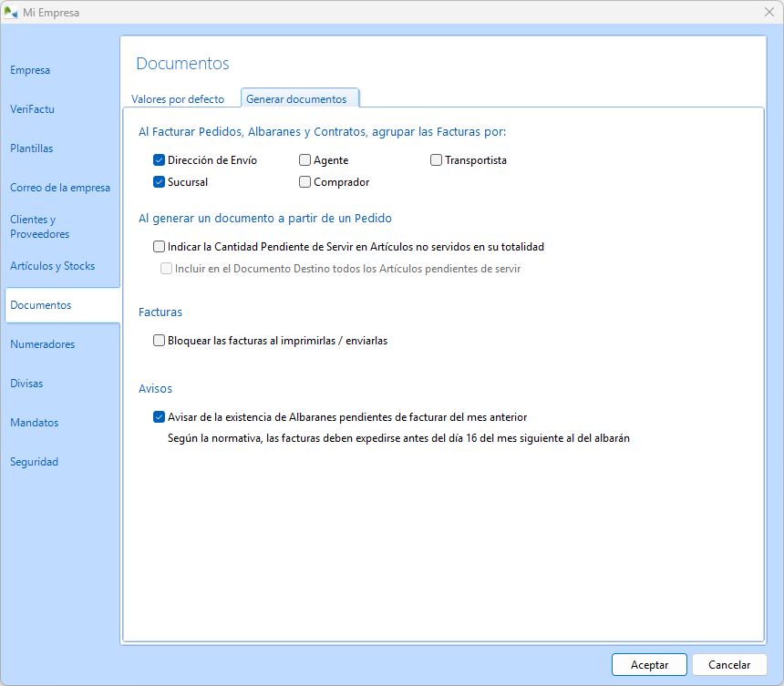Go to the VeriFactu section
Viewport: 784px width, 686px height.
tap(33, 109)
